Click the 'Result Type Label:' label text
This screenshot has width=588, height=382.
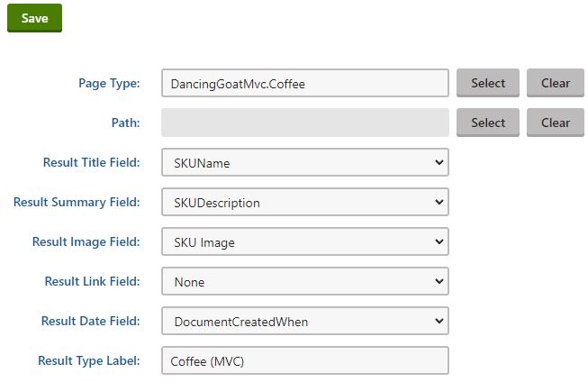point(88,360)
